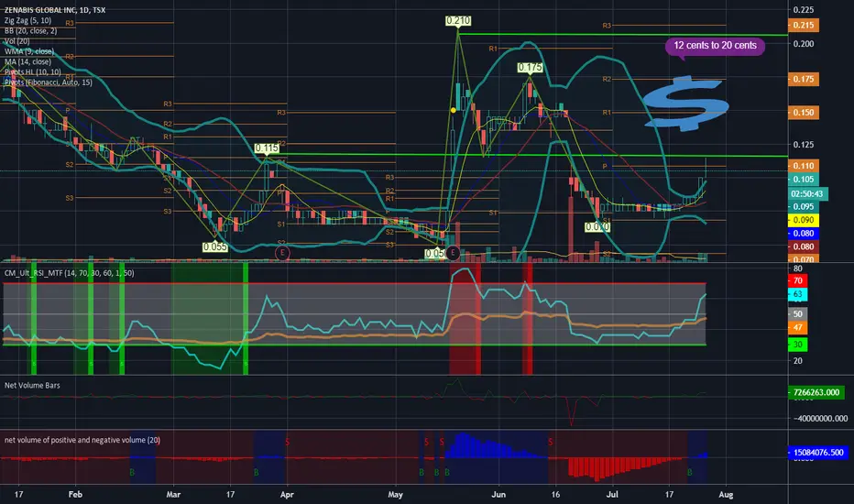Viewport: 854px width, 504px height.
Task: Click the Net Volume Bars pane label
Action: pyautogui.click(x=32, y=385)
